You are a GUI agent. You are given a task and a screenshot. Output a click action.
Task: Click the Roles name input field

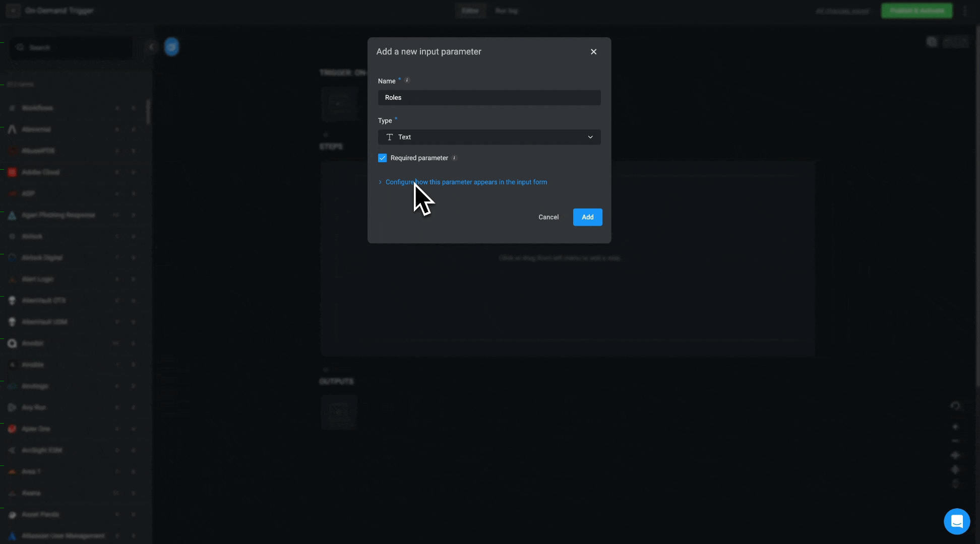tap(488, 98)
